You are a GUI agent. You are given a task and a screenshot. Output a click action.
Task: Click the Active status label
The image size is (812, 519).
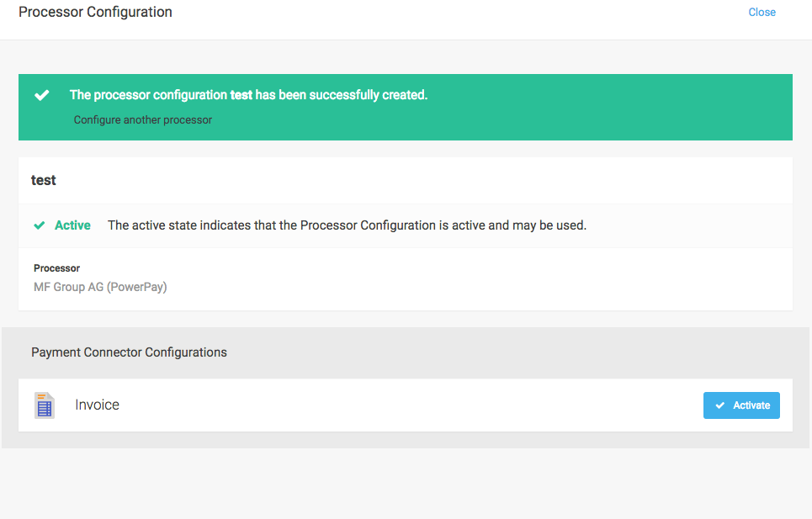(71, 225)
